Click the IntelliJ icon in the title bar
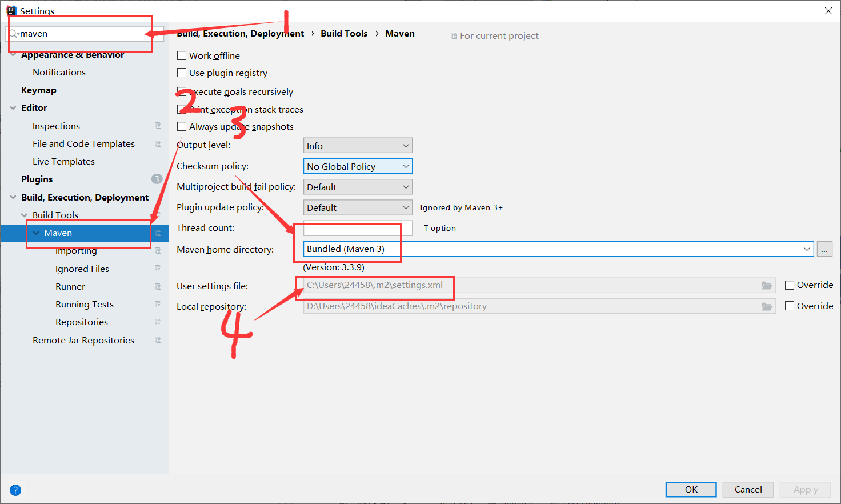The image size is (841, 504). click(11, 10)
